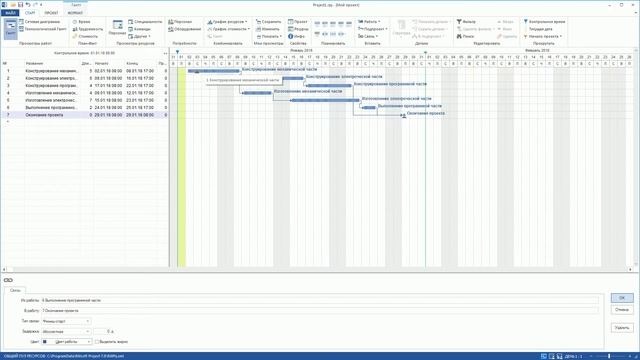This screenshot has height=360, width=640.
Task: Click the Отмена button
Action: pos(622,310)
